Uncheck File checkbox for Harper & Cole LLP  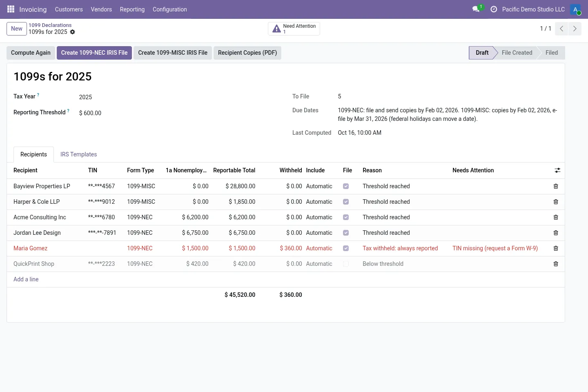click(x=346, y=202)
